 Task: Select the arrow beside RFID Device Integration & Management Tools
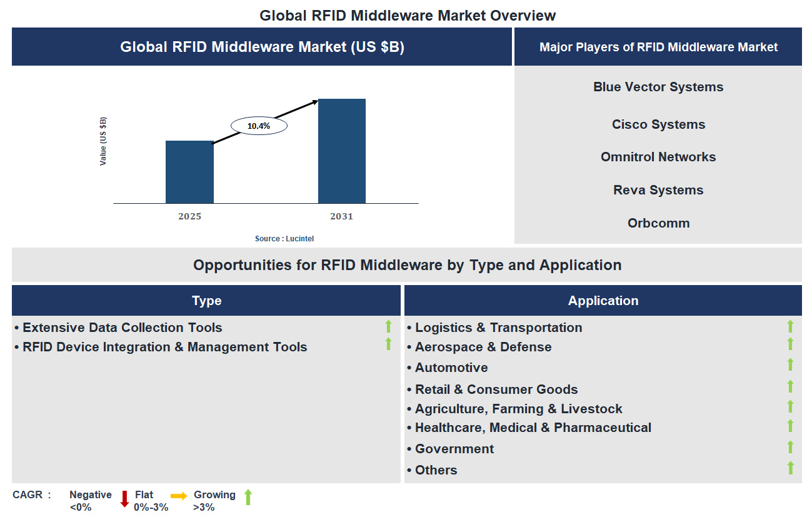tap(388, 344)
